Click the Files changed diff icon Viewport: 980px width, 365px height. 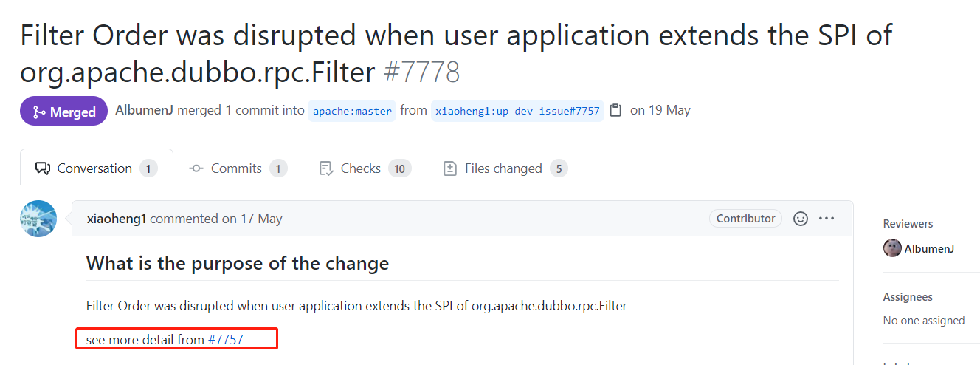(449, 168)
